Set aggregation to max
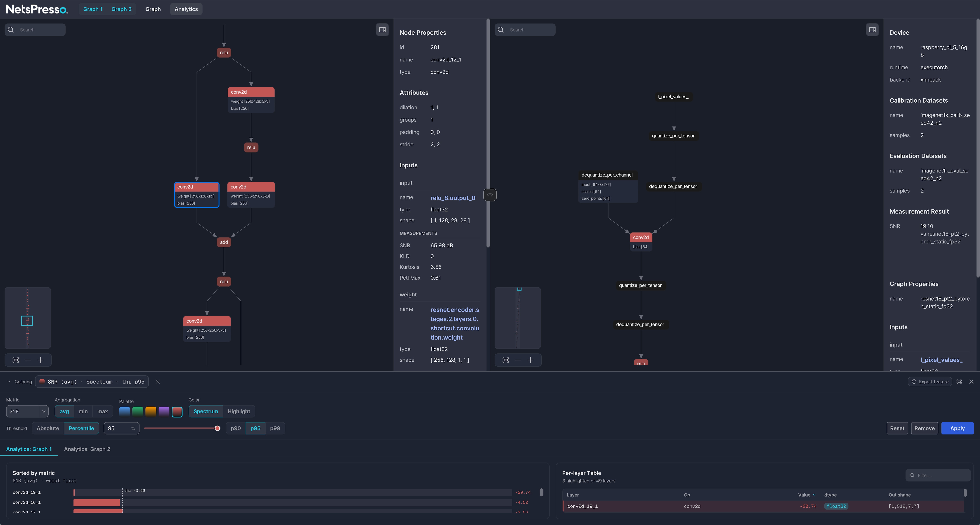Viewport: 980px width, 525px height. 102,411
